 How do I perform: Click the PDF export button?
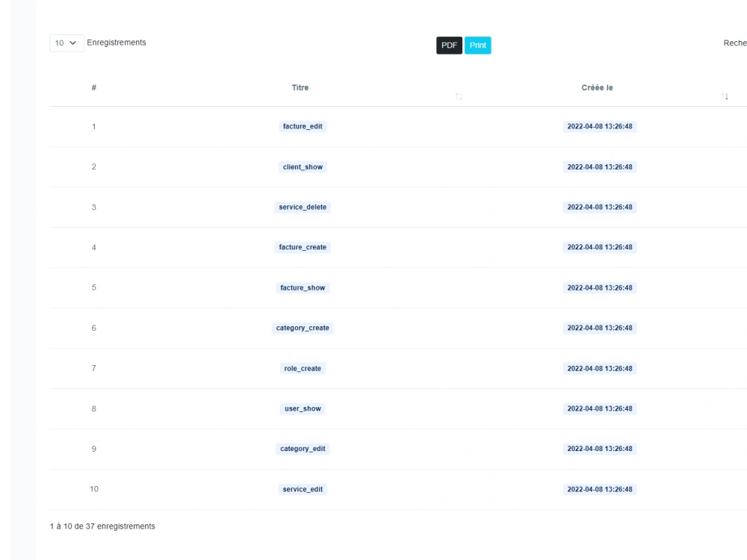[x=449, y=46]
